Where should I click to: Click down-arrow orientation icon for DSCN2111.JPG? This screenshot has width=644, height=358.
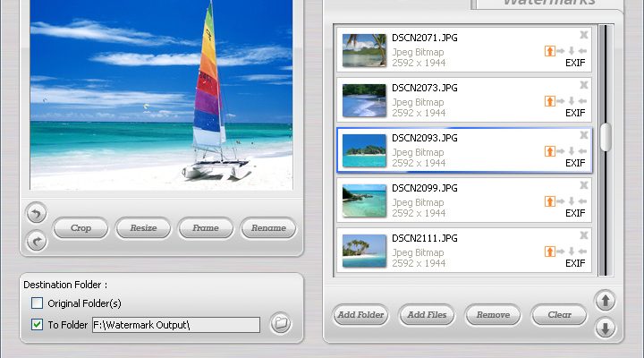[x=572, y=251]
